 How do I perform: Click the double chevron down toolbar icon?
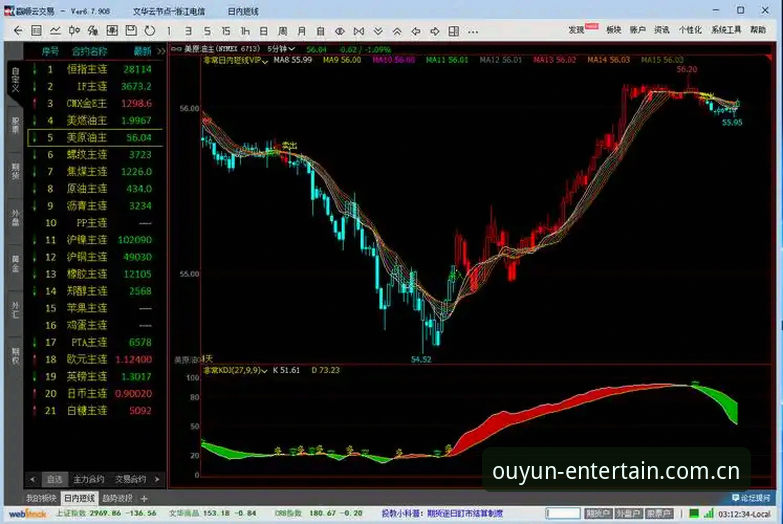[x=378, y=31]
